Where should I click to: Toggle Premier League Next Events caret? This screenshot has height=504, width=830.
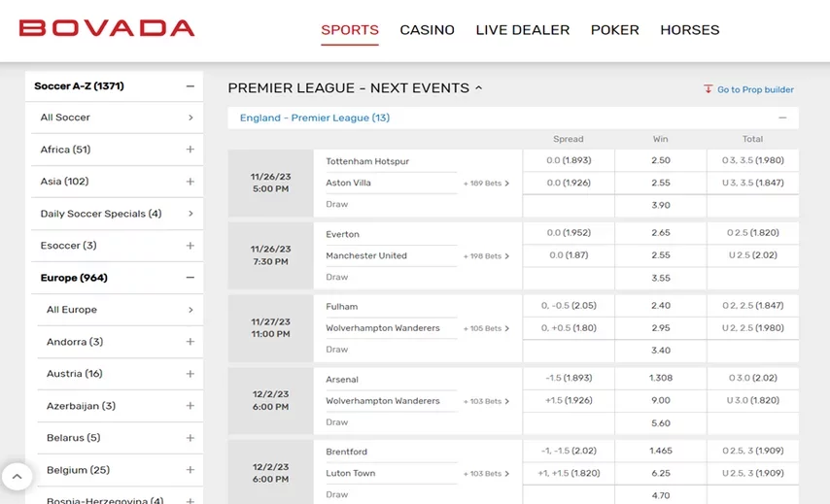(x=478, y=87)
